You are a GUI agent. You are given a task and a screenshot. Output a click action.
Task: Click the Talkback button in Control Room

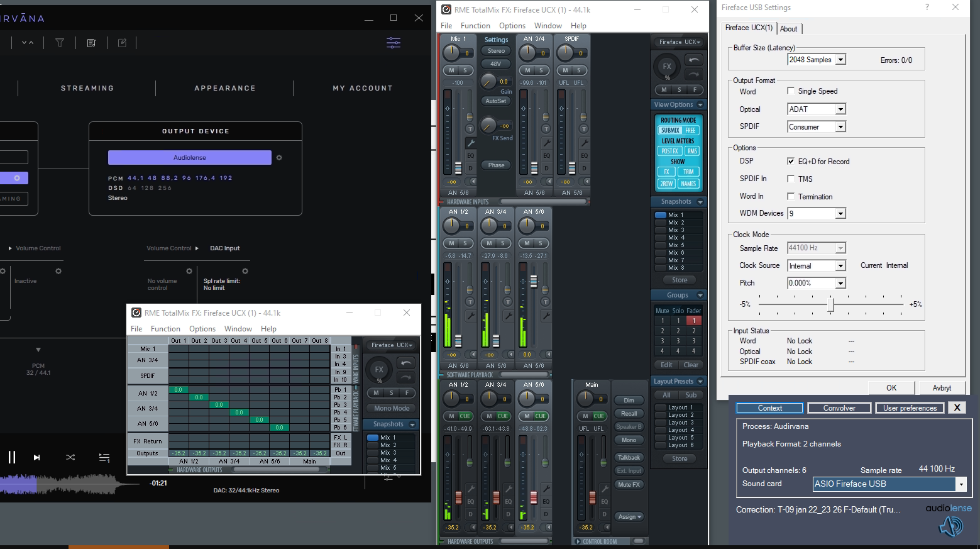coord(629,458)
